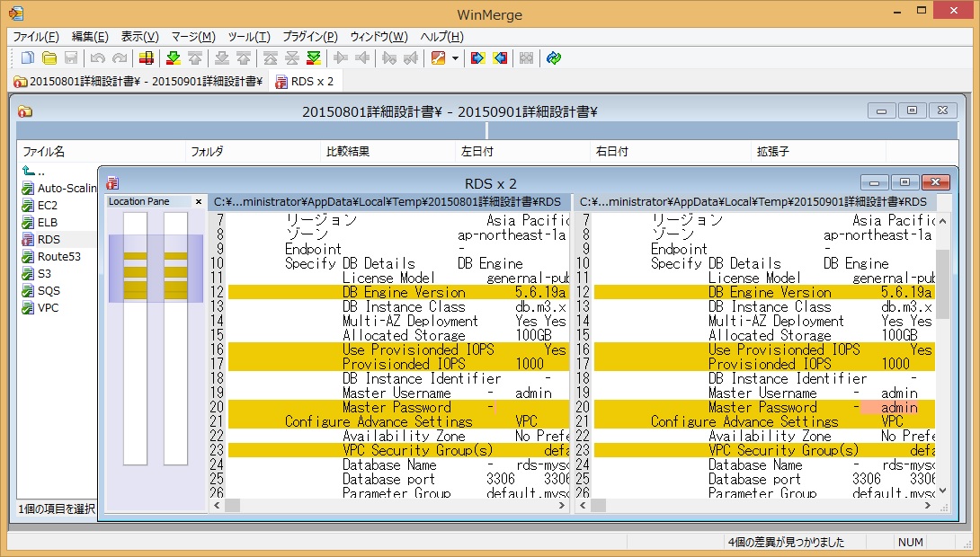Click right pane file path header
The width and height of the screenshot is (980, 557).
[x=756, y=202]
